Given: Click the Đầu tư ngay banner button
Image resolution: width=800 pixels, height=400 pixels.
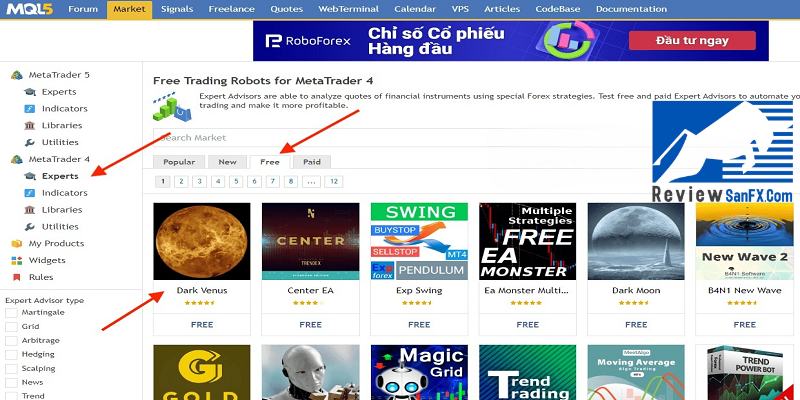Looking at the screenshot, I should click(692, 40).
